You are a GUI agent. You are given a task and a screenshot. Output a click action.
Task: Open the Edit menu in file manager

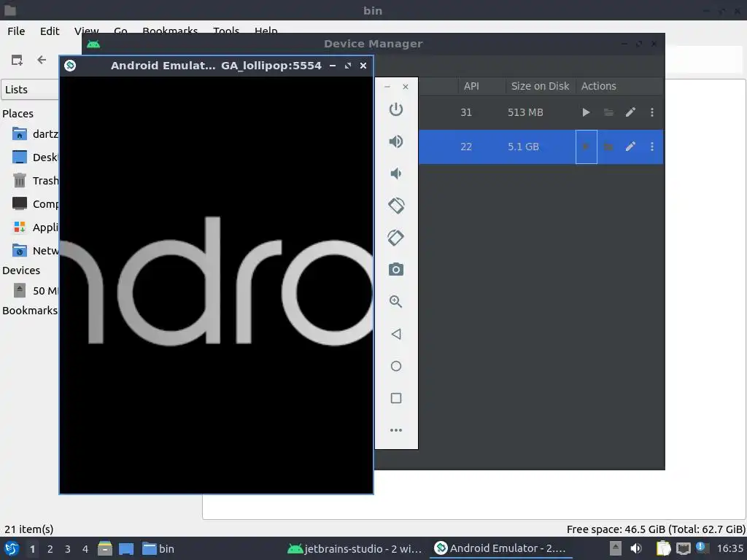50,31
